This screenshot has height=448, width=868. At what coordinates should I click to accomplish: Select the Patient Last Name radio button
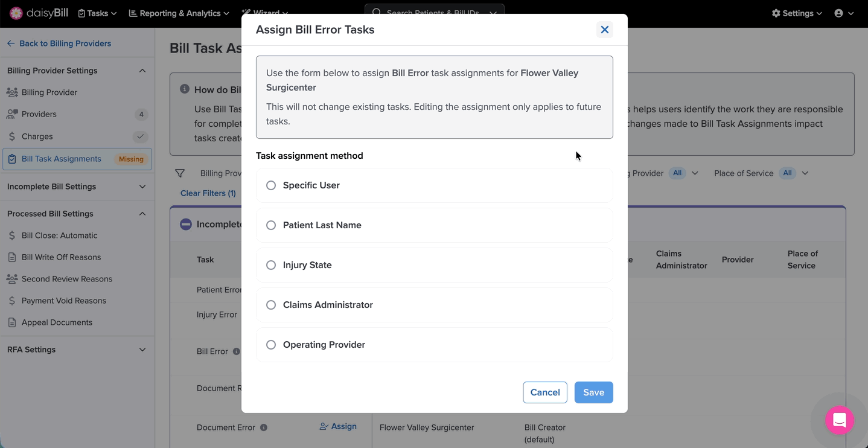coord(271,225)
